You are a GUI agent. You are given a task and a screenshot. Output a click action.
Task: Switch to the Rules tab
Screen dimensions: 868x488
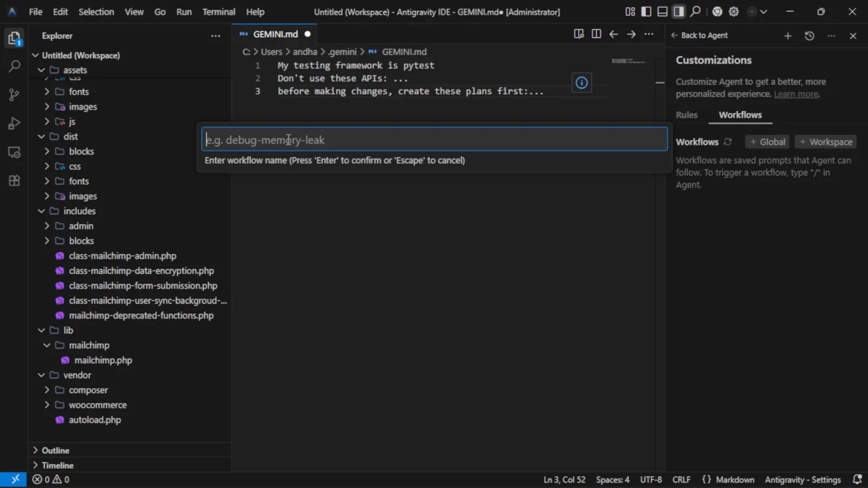coord(686,115)
